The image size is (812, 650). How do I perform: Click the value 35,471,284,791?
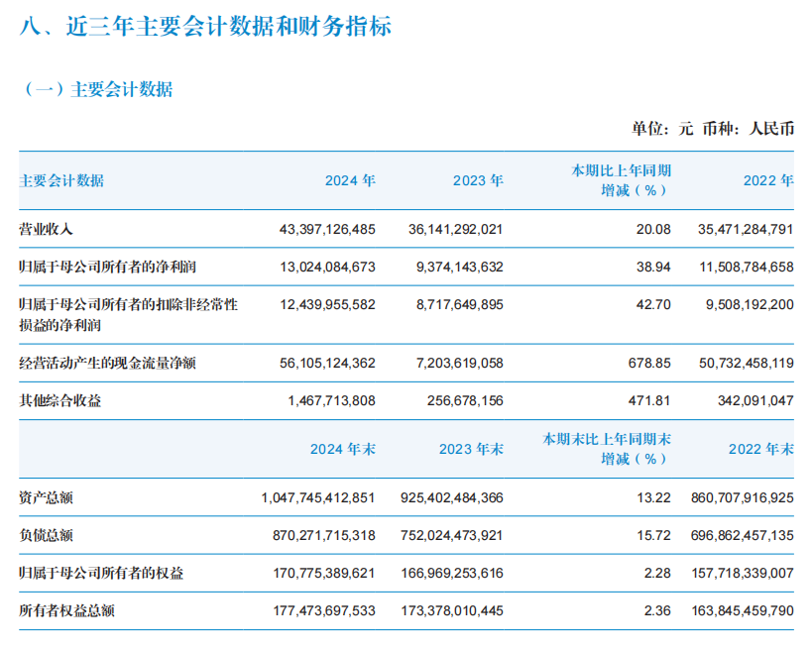pos(746,229)
